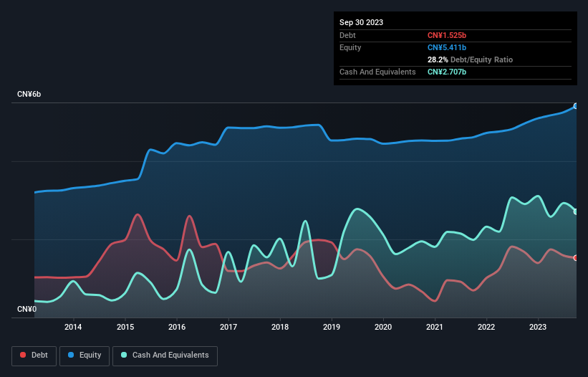Select the CN¥2.707b cash value in tooltip
Screen dimensions: 588x377
(x=448, y=72)
